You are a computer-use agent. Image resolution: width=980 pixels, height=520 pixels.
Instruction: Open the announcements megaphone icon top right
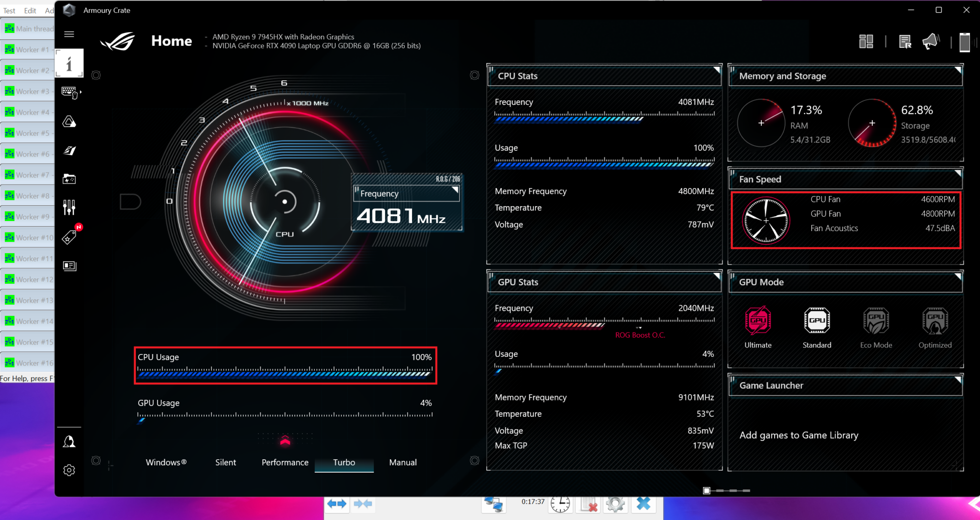[931, 41]
